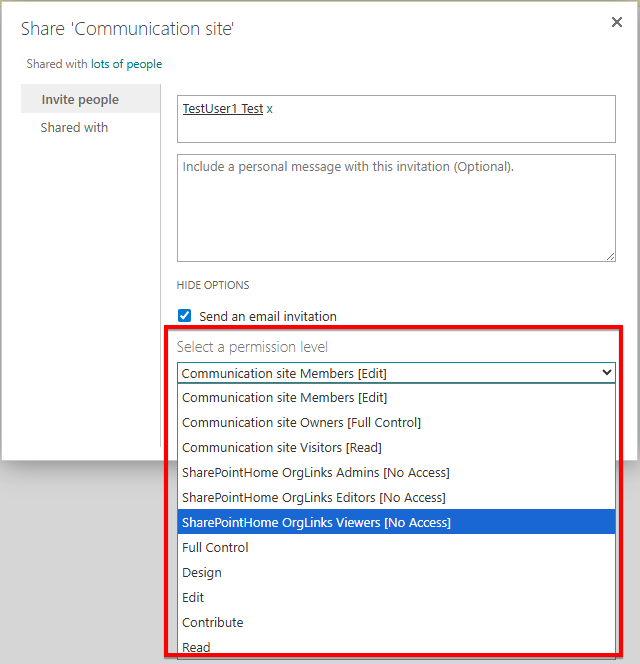Viewport: 640px width, 664px height.
Task: Select Communication site Members [Edit] option
Action: [284, 398]
